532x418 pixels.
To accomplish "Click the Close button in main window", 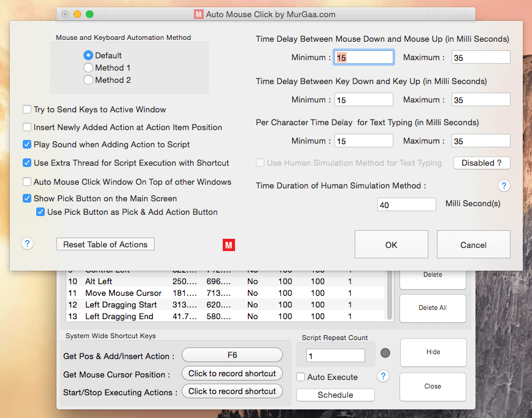I will (x=433, y=387).
